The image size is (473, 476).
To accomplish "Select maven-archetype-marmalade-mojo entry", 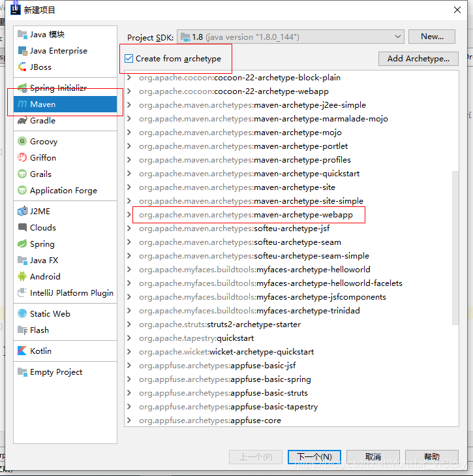I will point(264,119).
